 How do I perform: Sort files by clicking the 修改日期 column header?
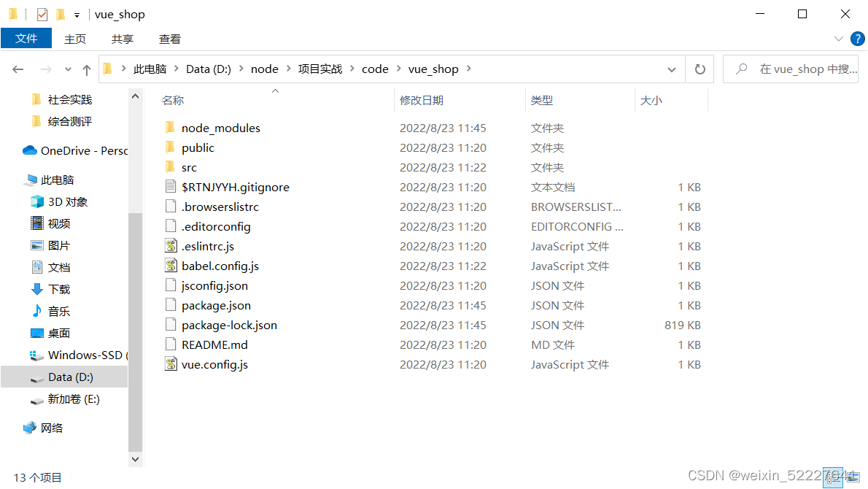click(x=422, y=100)
